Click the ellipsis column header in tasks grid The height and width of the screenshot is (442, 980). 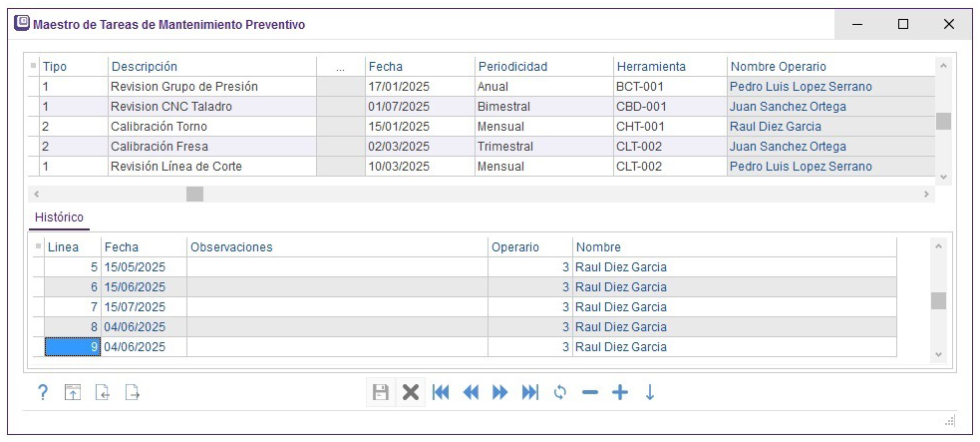pyautogui.click(x=341, y=67)
